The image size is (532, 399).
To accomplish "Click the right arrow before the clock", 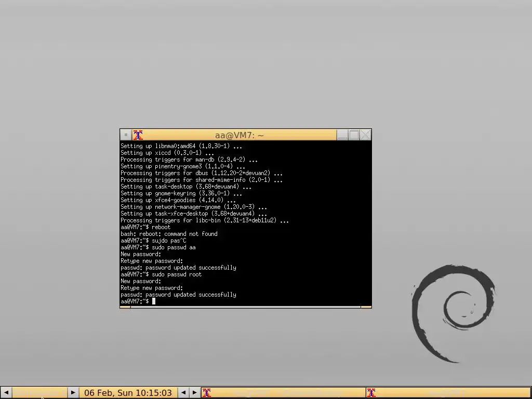I will 73,393.
